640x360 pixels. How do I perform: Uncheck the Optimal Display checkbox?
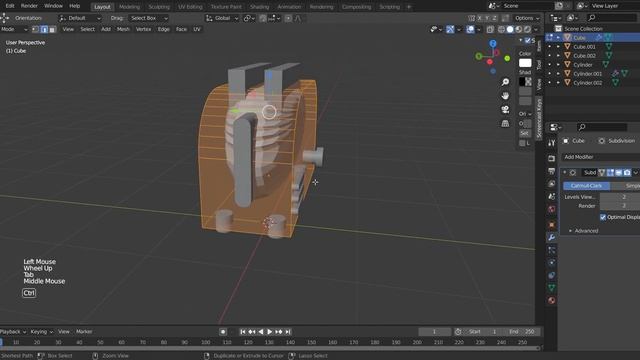[603, 217]
